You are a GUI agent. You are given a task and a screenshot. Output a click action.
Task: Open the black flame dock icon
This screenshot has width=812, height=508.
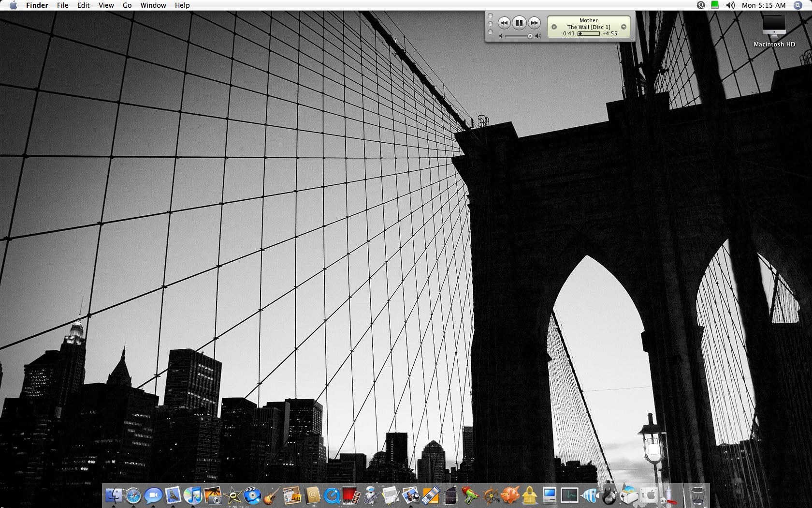pyautogui.click(x=609, y=495)
